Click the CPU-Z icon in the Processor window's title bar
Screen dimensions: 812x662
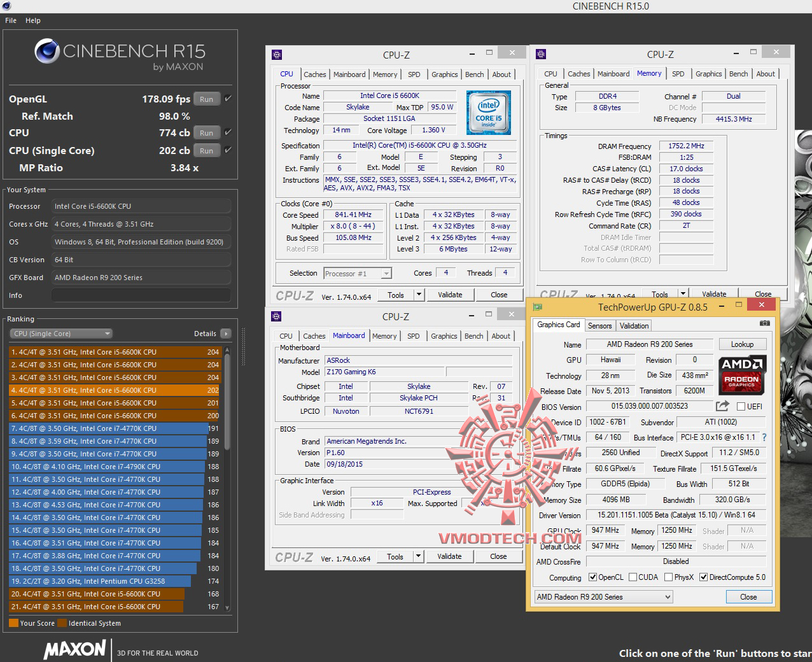[x=276, y=55]
